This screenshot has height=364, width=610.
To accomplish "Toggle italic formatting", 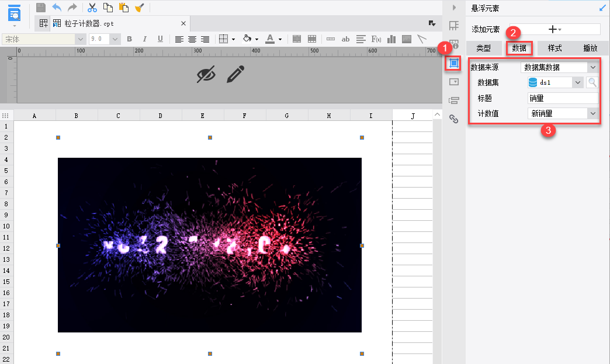I will [145, 39].
